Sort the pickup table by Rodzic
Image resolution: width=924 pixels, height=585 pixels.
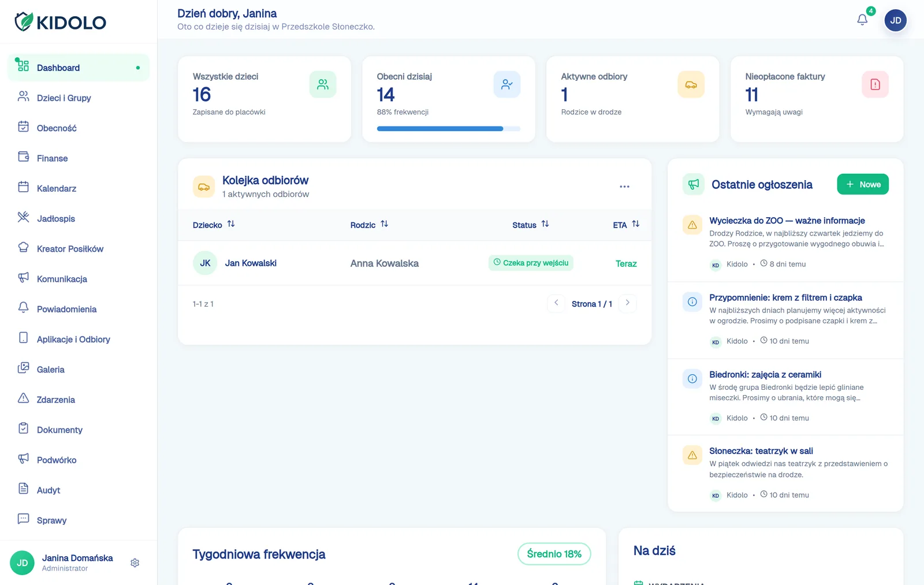click(369, 225)
